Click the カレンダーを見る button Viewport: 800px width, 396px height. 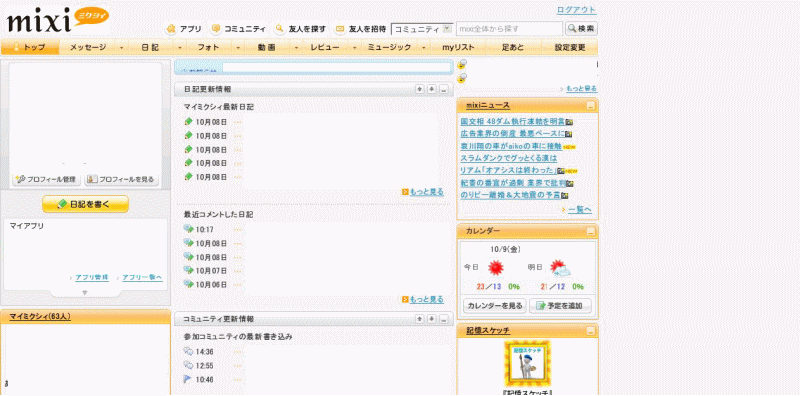click(494, 306)
